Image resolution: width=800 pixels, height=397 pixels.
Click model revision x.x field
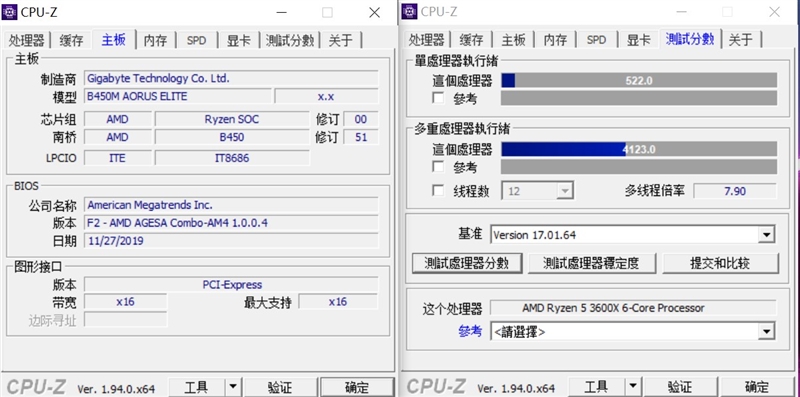point(327,96)
